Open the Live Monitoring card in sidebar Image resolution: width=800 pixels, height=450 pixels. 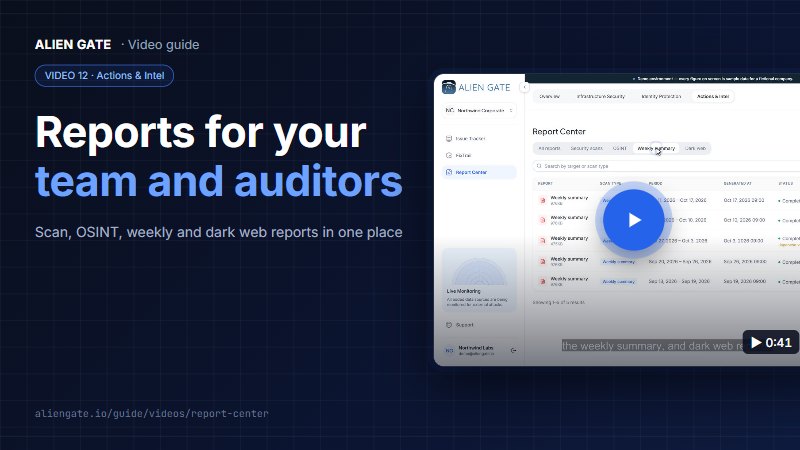(479, 280)
